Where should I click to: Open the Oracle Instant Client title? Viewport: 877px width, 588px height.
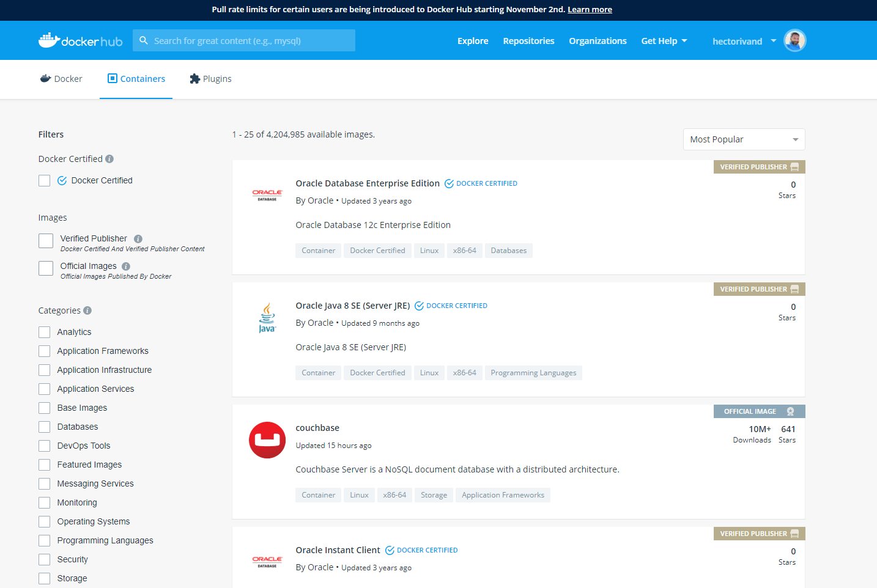pyautogui.click(x=338, y=550)
